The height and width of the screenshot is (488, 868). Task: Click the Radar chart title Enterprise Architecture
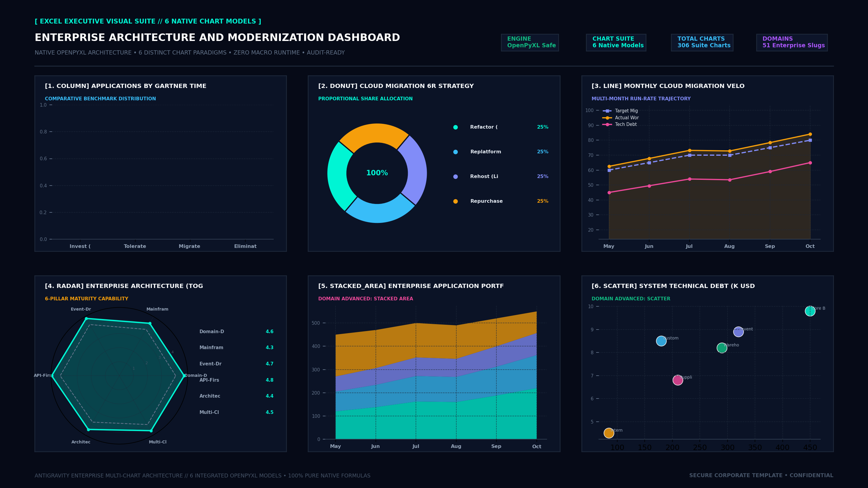point(124,286)
